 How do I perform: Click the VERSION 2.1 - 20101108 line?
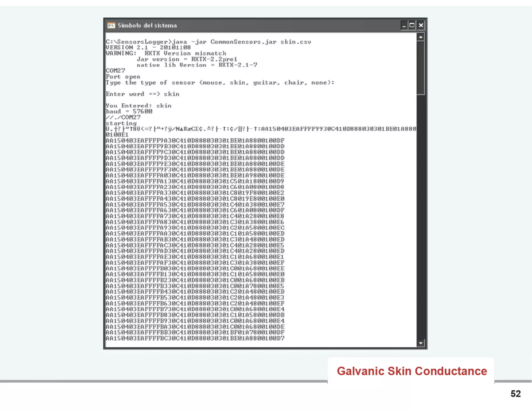(x=148, y=48)
